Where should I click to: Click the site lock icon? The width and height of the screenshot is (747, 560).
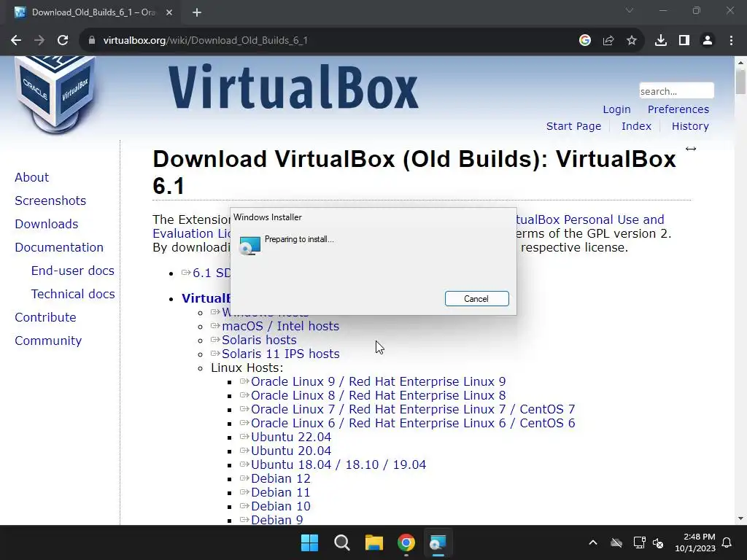pos(92,41)
